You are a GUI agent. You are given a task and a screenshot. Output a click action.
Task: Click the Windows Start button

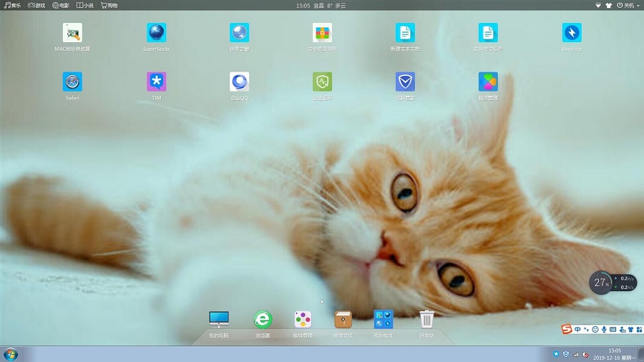coord(11,354)
